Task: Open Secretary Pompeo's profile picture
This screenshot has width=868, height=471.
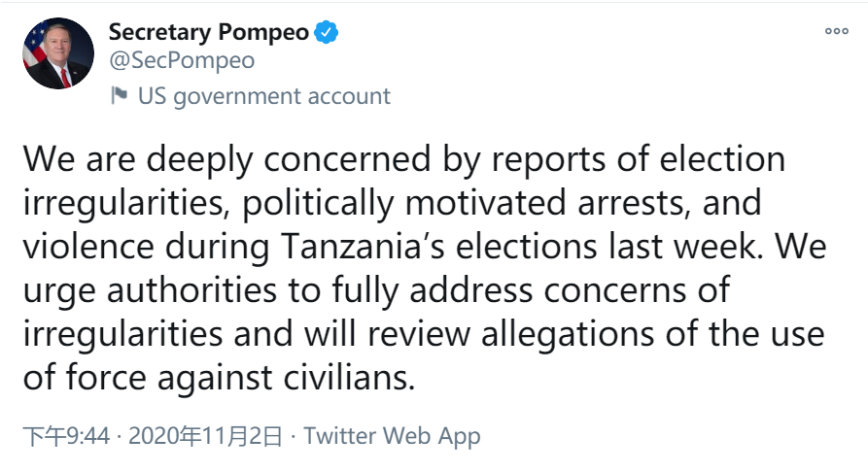Action: coord(57,54)
